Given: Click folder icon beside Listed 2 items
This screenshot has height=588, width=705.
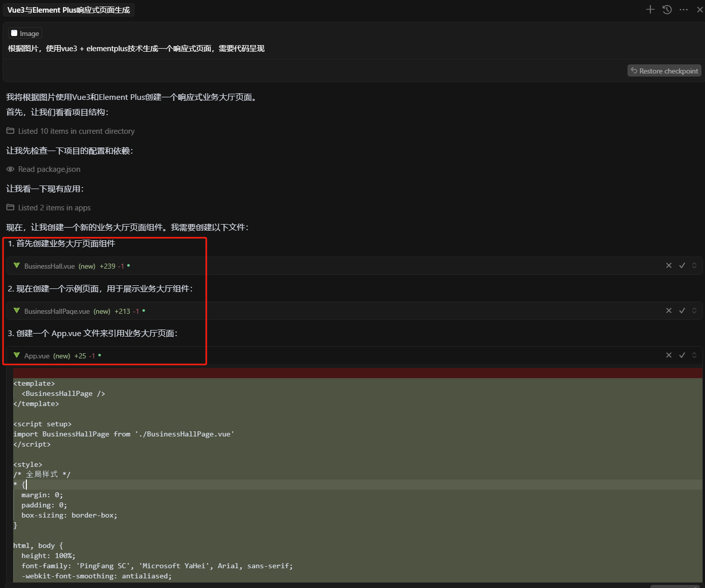Looking at the screenshot, I should 10,207.
